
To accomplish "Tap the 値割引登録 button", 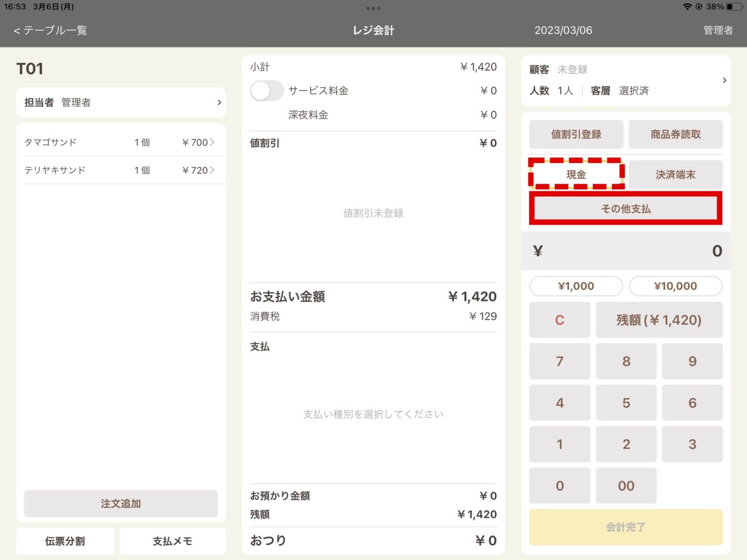I will [x=576, y=134].
